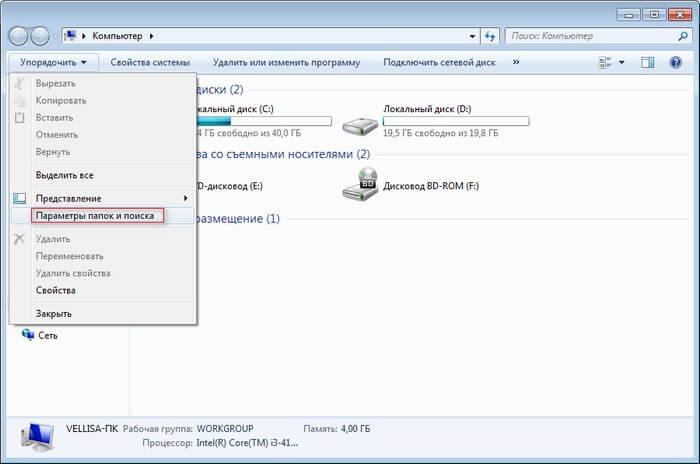Viewport: 700px width, 464px height.
Task: Click the refresh icon beside address bar
Action: 489,36
